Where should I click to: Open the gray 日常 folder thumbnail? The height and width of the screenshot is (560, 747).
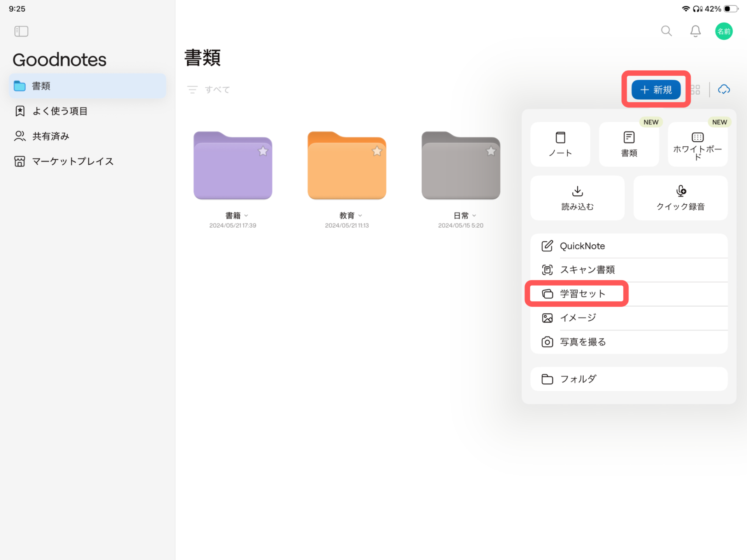(461, 166)
